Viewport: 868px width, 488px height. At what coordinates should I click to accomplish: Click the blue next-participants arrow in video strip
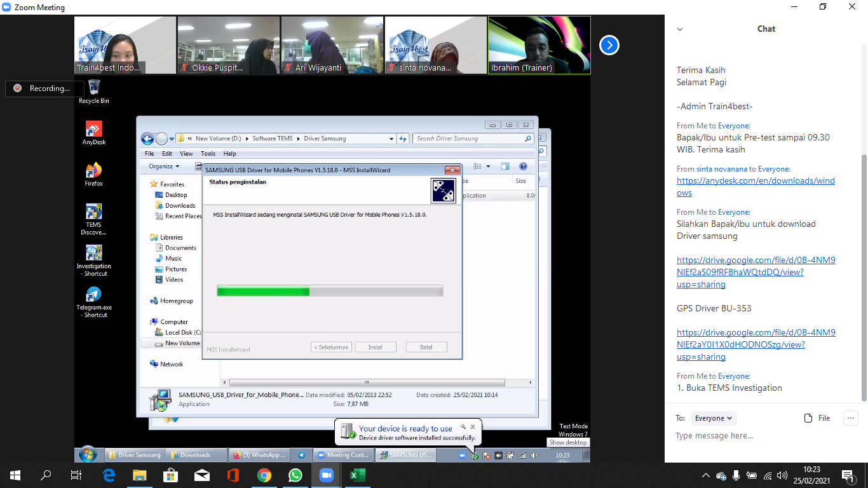pos(609,45)
